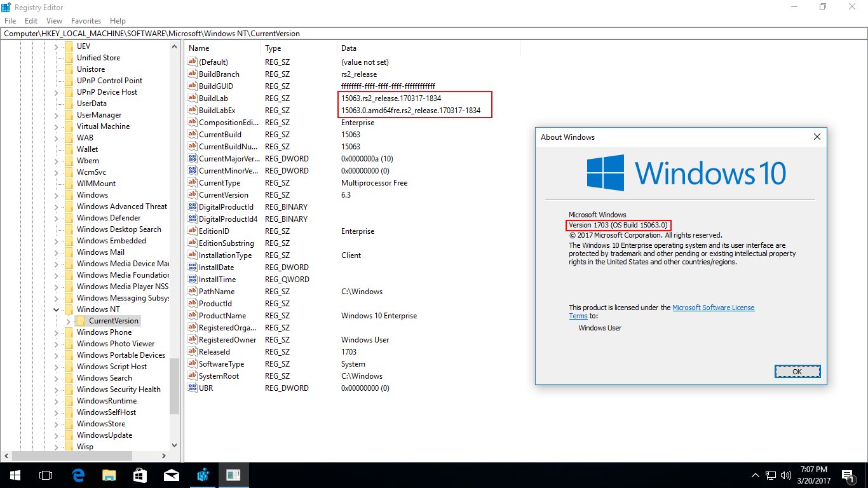
Task: Select the CompositionEdition value name
Action: pyautogui.click(x=229, y=123)
